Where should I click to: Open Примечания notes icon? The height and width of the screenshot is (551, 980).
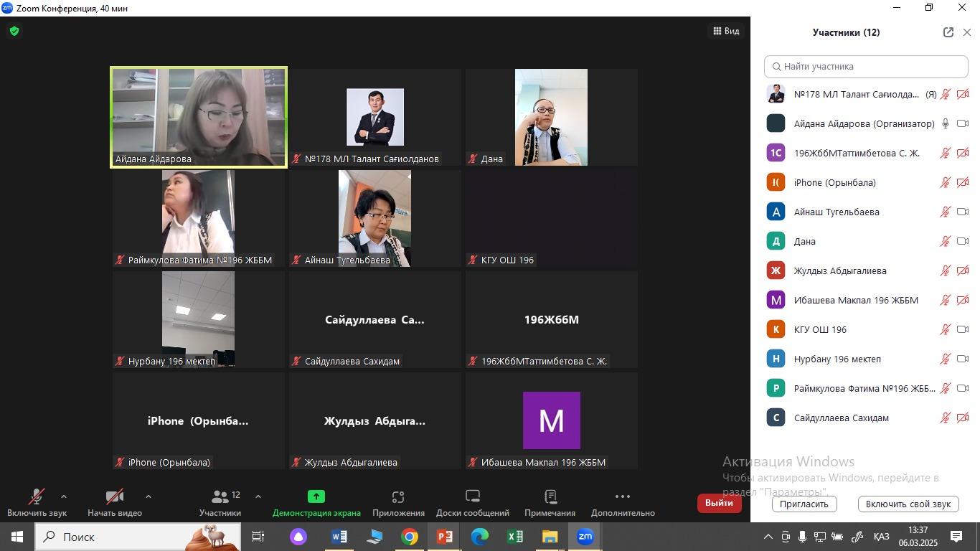(550, 497)
